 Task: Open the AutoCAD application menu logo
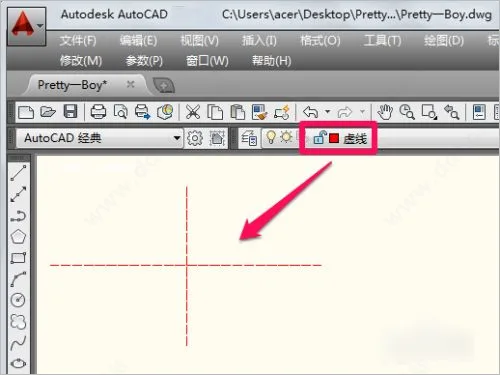pyautogui.click(x=22, y=24)
